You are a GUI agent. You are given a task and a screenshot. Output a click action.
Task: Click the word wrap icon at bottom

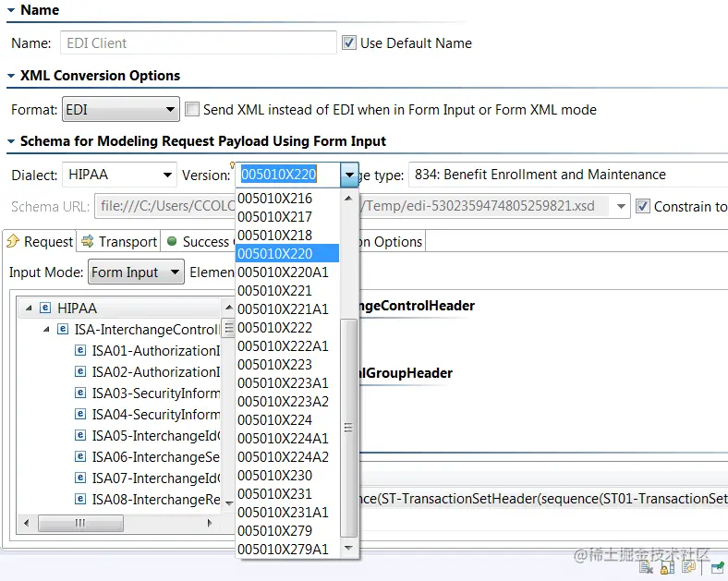(689, 566)
